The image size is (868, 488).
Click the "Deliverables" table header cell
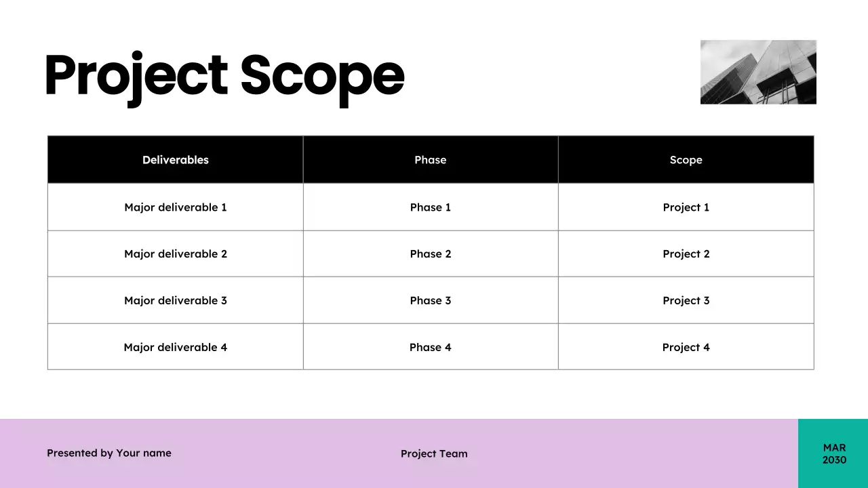click(176, 160)
